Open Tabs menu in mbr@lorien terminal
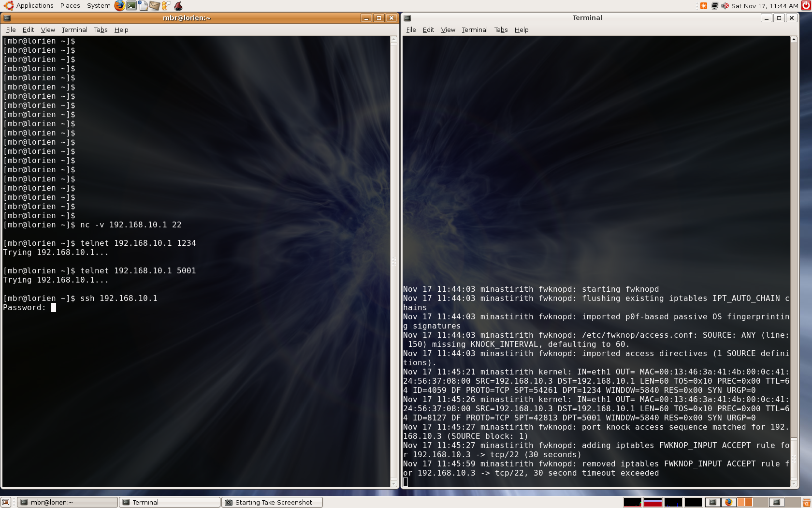The image size is (812, 508). click(101, 30)
